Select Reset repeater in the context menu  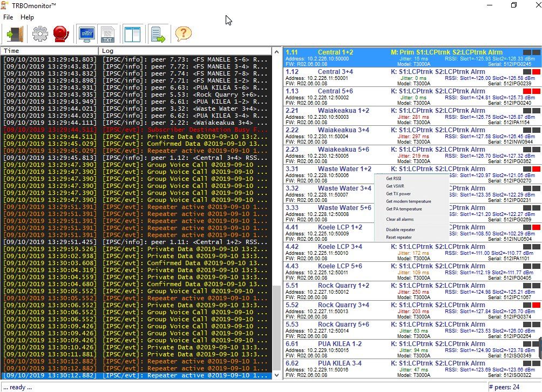pos(399,238)
